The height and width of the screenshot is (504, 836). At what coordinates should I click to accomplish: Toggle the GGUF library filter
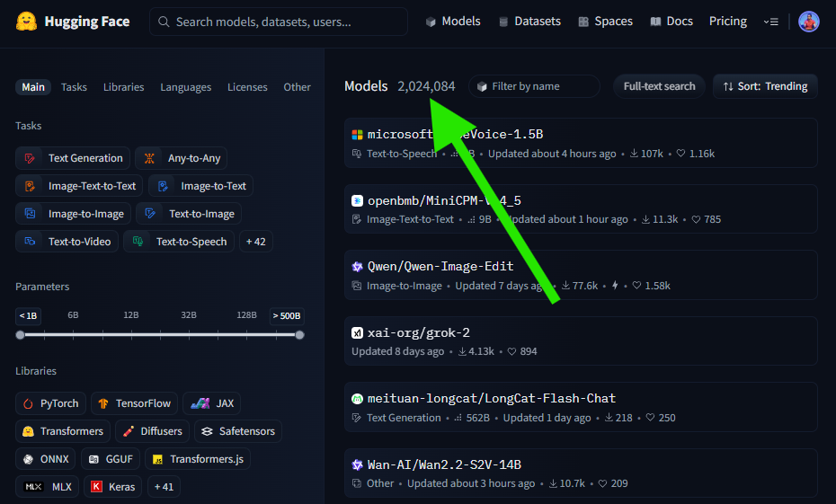point(111,459)
